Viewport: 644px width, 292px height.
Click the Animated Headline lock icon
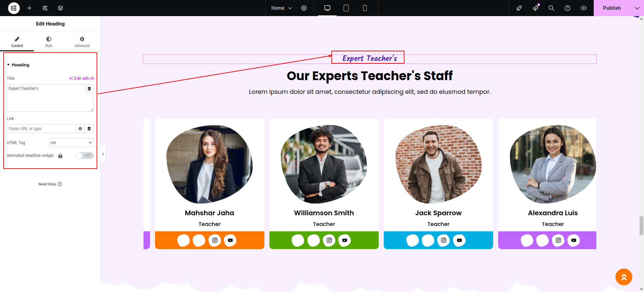[60, 156]
